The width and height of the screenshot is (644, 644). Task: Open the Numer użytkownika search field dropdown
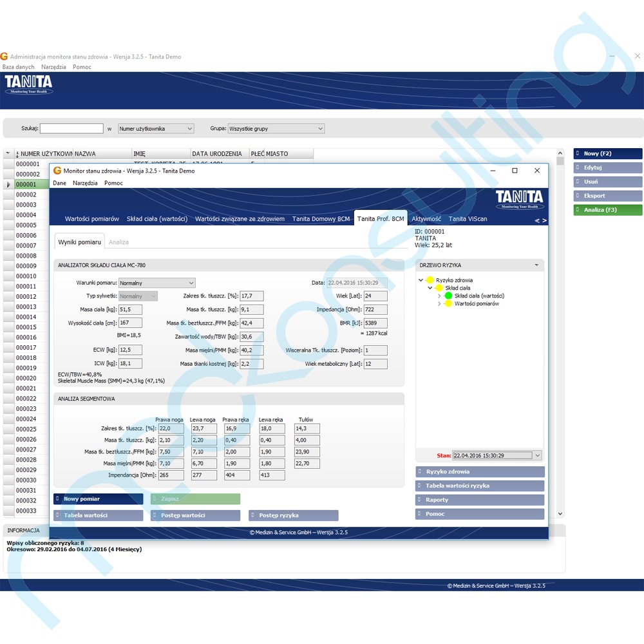(190, 129)
